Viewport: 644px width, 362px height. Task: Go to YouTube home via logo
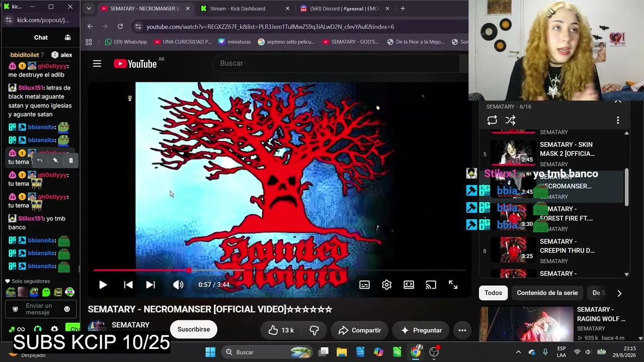point(135,63)
